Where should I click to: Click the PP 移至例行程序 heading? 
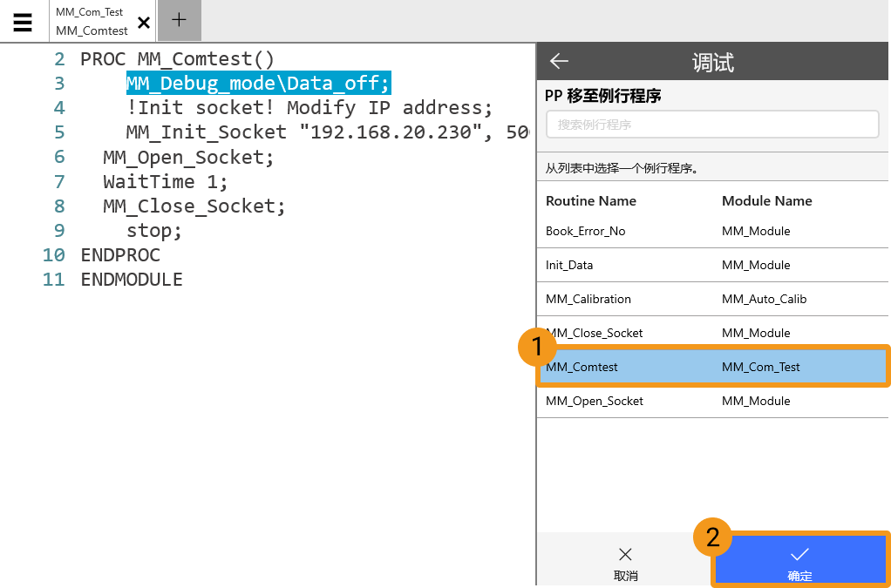pyautogui.click(x=603, y=97)
